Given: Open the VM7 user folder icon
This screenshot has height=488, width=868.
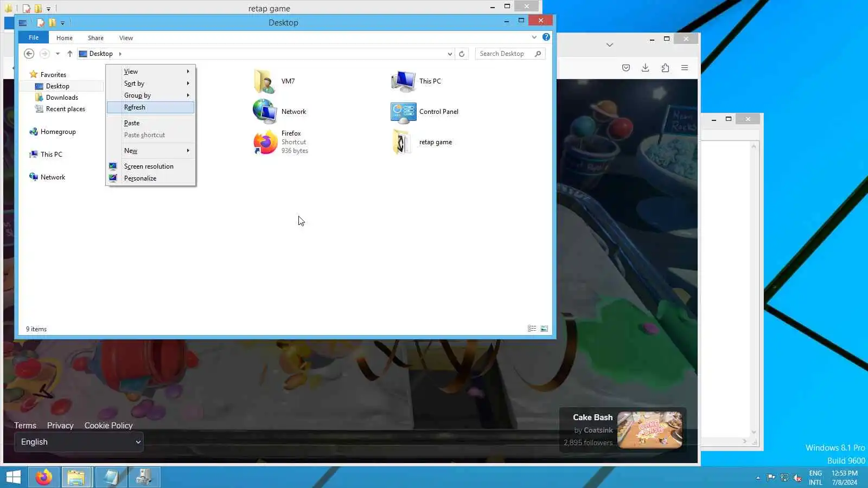Looking at the screenshot, I should [x=265, y=81].
